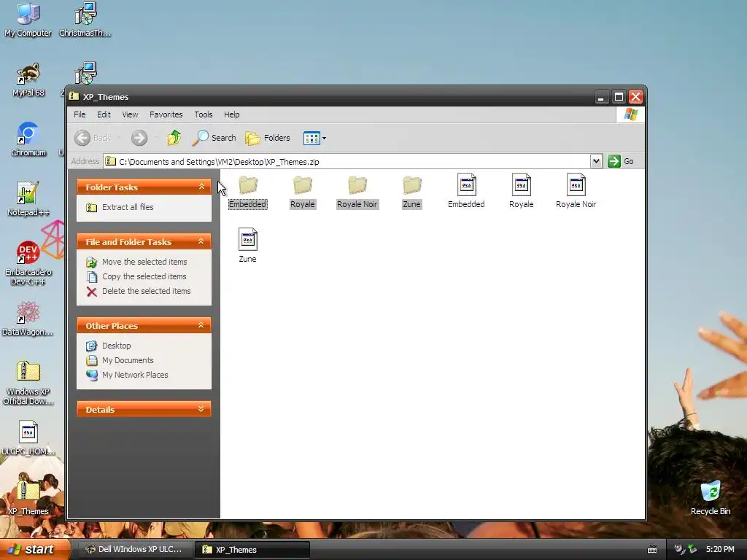Select the Royale folder icon

pyautogui.click(x=303, y=185)
